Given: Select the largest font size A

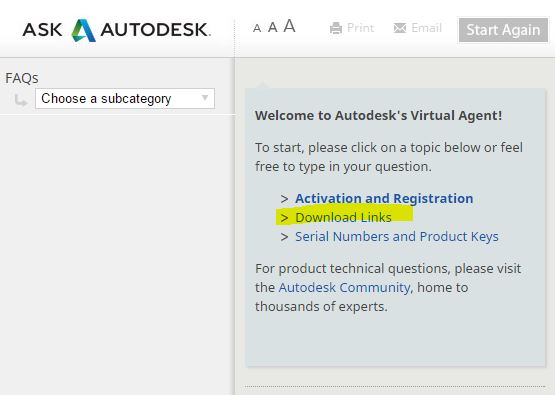Looking at the screenshot, I should click(x=289, y=26).
